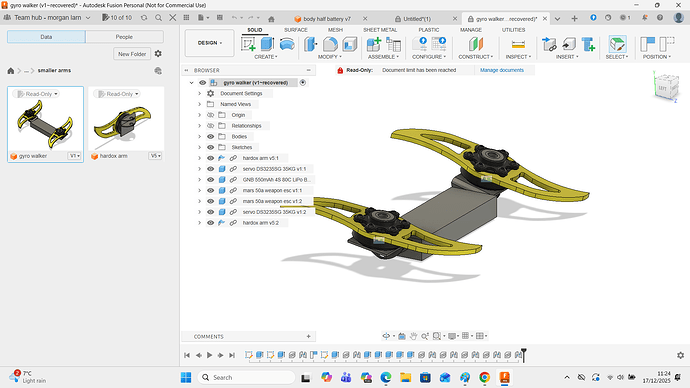
Task: Click the Select tool icon
Action: tap(617, 44)
